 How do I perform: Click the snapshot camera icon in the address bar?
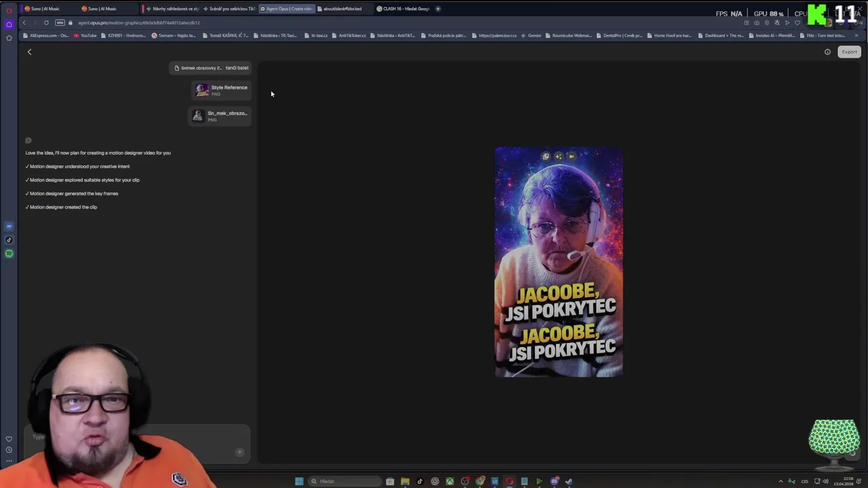pos(757,22)
